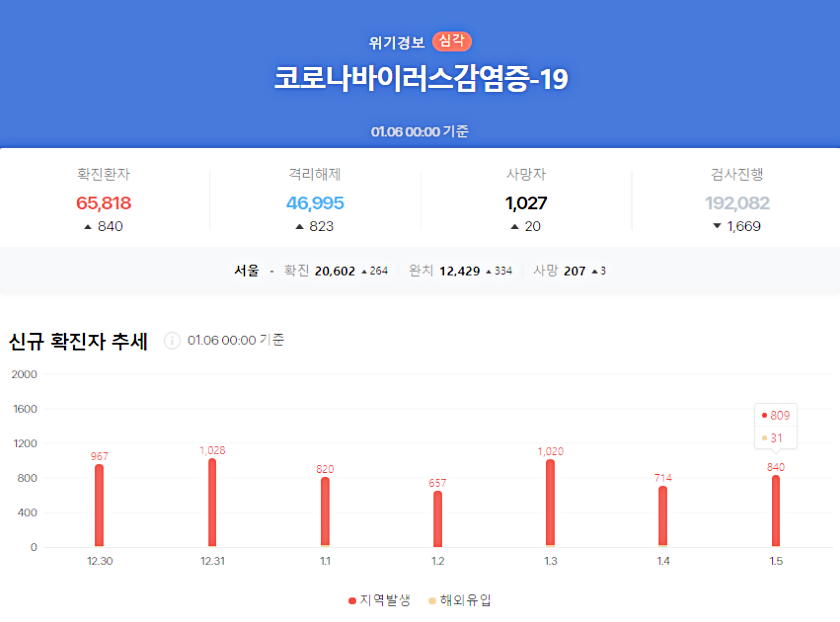This screenshot has width=840, height=622.
Task: Select the 검사진행 label
Action: [737, 174]
